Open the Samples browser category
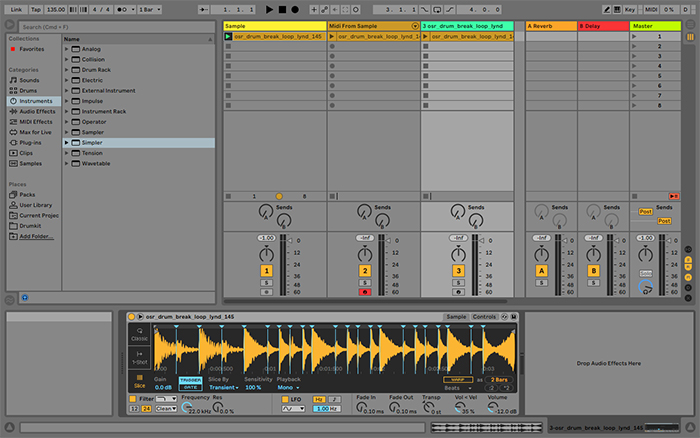This screenshot has width=700, height=438. [30, 164]
